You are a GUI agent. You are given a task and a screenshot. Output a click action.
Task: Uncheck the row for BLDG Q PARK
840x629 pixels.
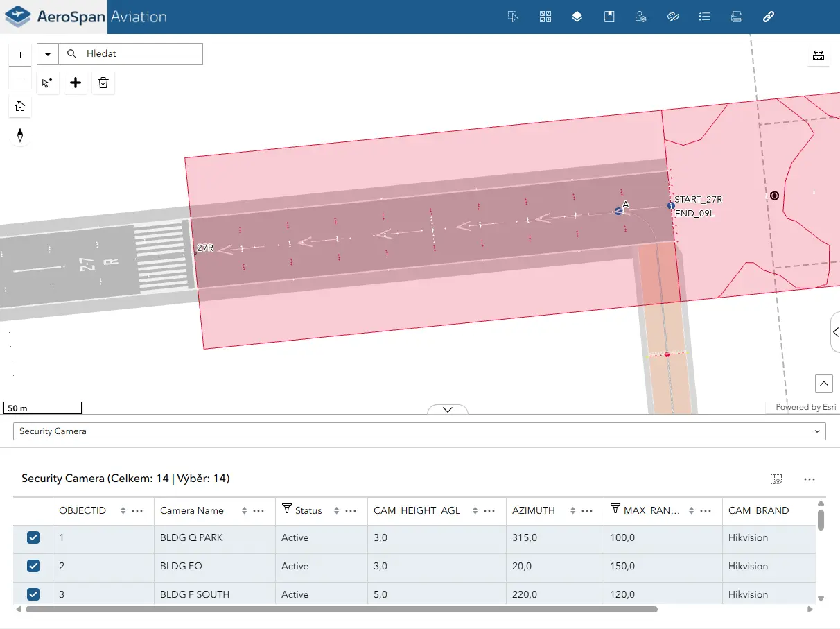(x=33, y=537)
